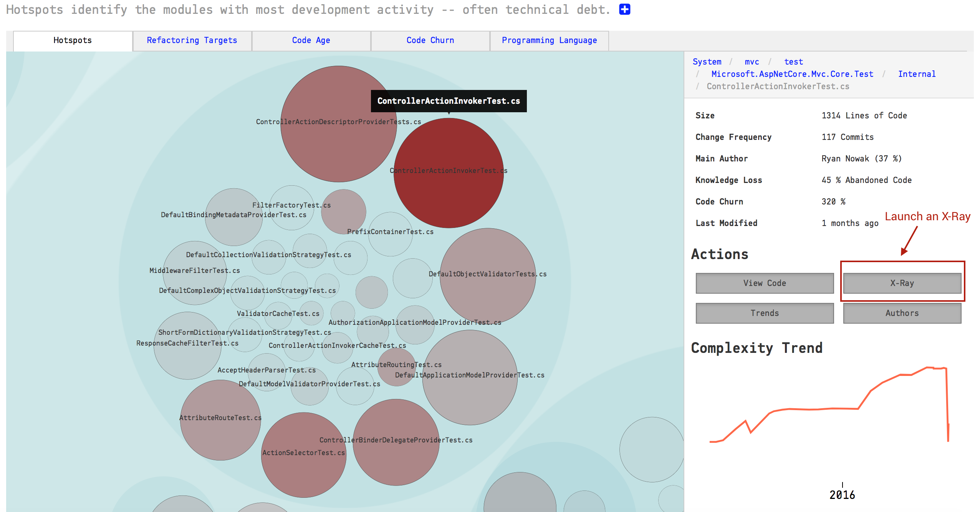Screen dimensions: 980x512
Task: Click the 'Ryan Nowak (37 %)' value
Action: point(861,159)
